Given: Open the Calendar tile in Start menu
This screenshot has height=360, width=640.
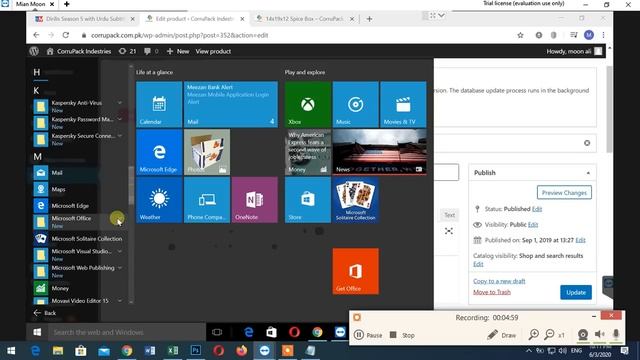Looking at the screenshot, I should coord(159,104).
